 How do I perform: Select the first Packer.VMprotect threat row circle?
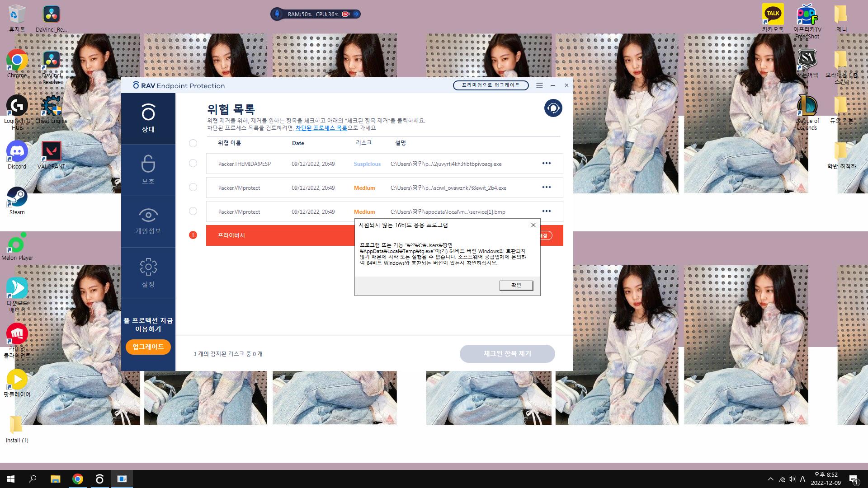click(193, 187)
